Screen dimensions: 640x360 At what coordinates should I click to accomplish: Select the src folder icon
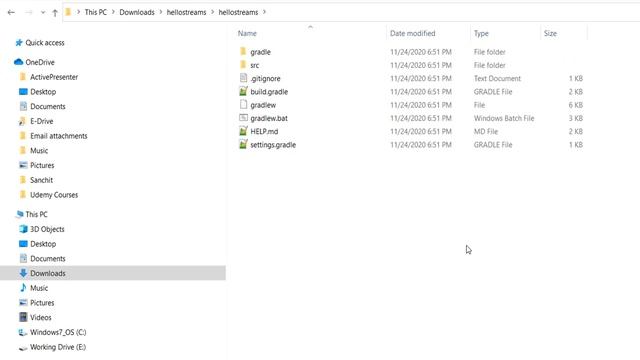(x=243, y=64)
